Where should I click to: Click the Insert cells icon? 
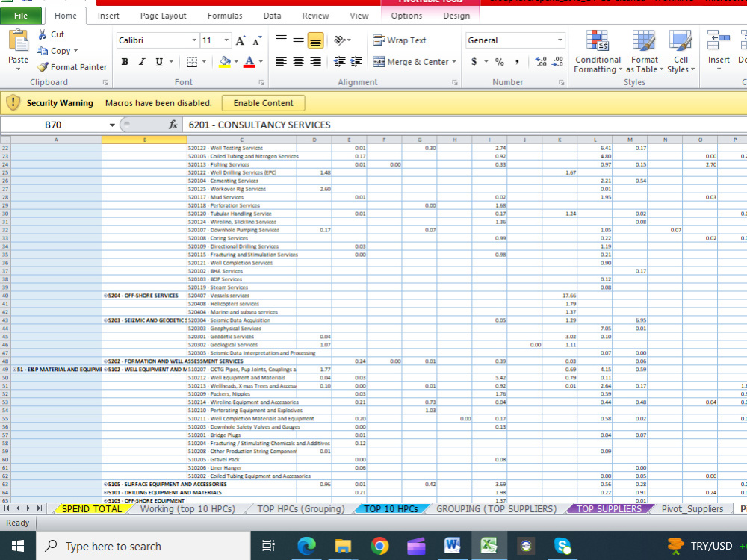tap(719, 40)
